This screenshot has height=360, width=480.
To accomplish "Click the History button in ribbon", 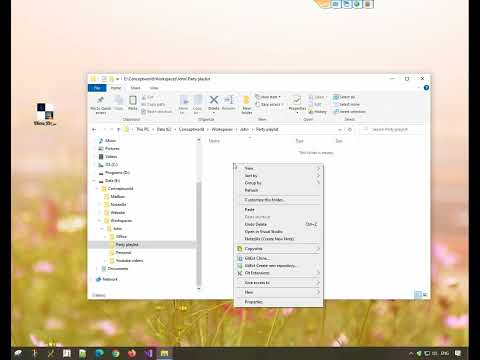I will point(318,112).
